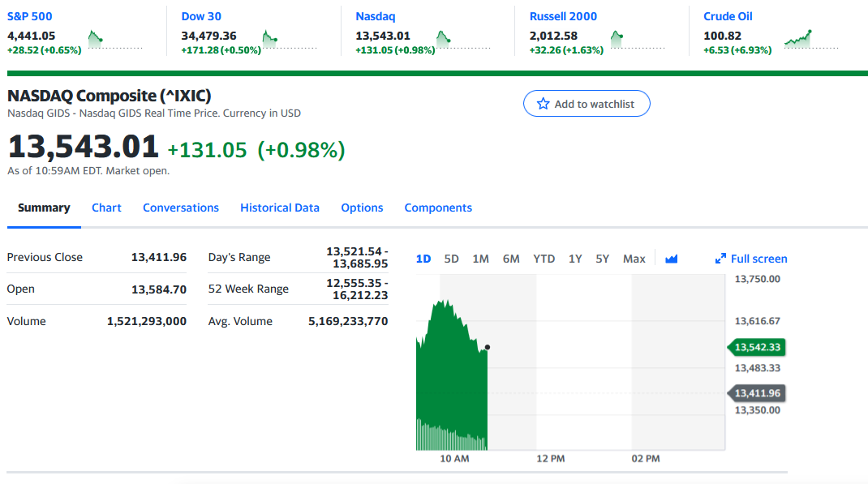
Task: Open the Options tab
Action: [x=362, y=208]
